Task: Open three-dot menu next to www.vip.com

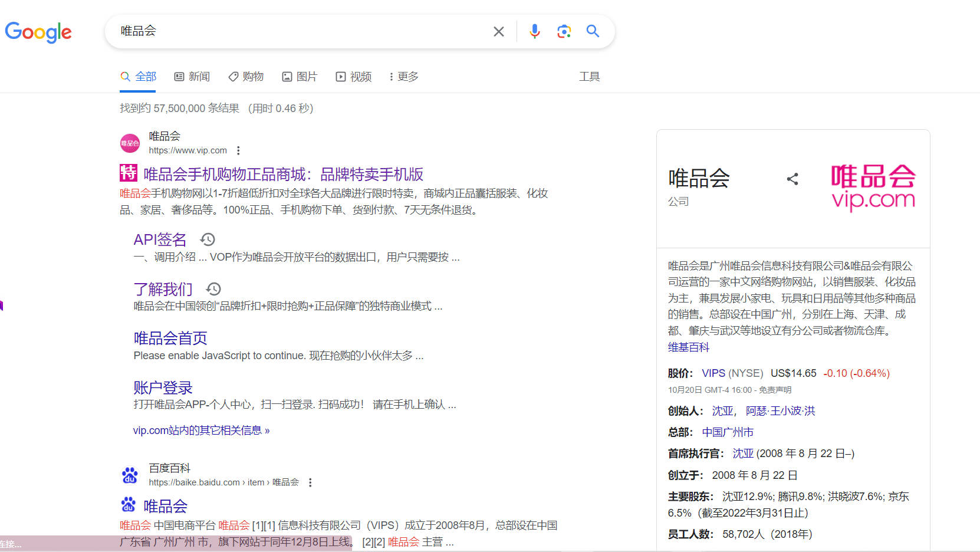Action: tap(238, 150)
